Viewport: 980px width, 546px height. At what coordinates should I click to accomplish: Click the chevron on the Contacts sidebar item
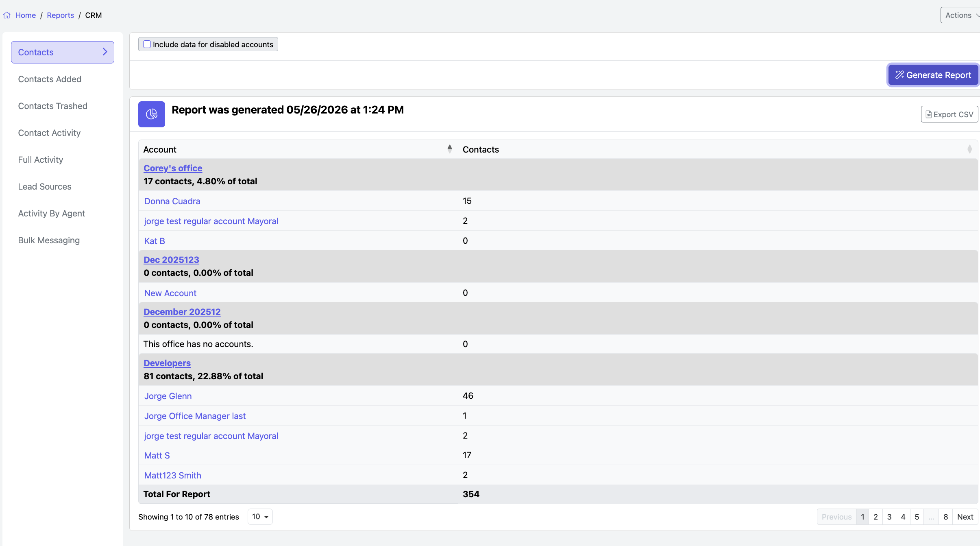tap(105, 52)
